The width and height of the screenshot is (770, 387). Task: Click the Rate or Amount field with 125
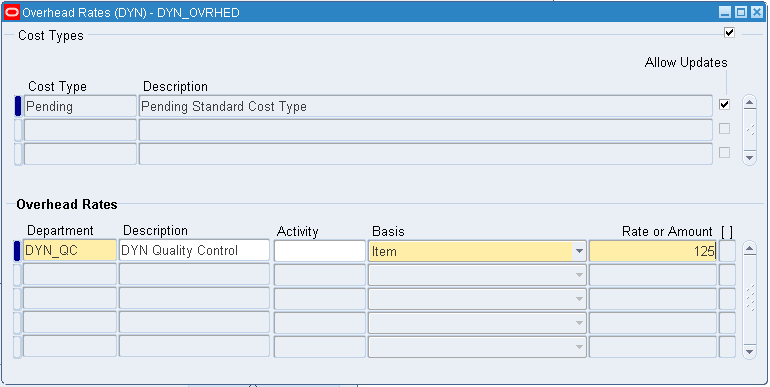[653, 251]
